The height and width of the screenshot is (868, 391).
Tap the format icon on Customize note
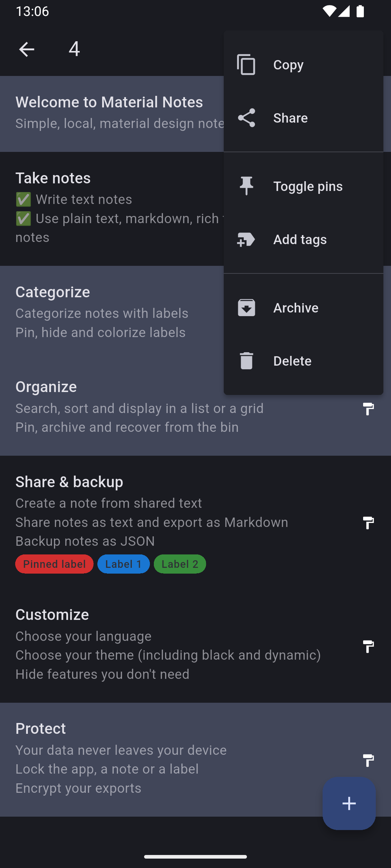(x=368, y=646)
